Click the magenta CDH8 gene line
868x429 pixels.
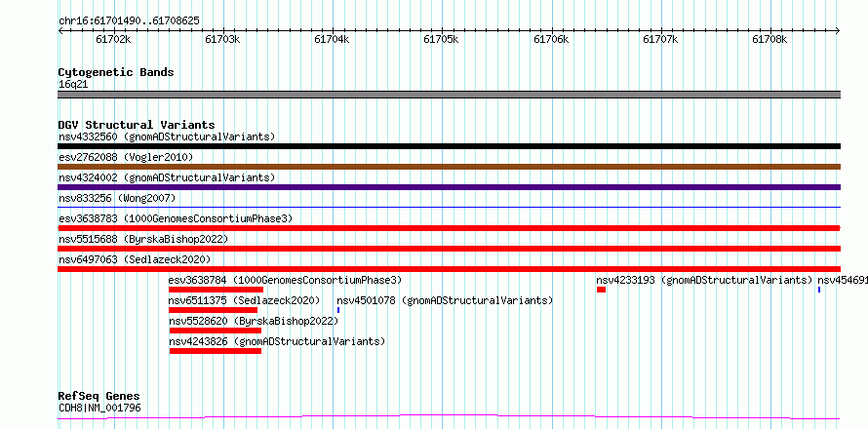tap(449, 417)
